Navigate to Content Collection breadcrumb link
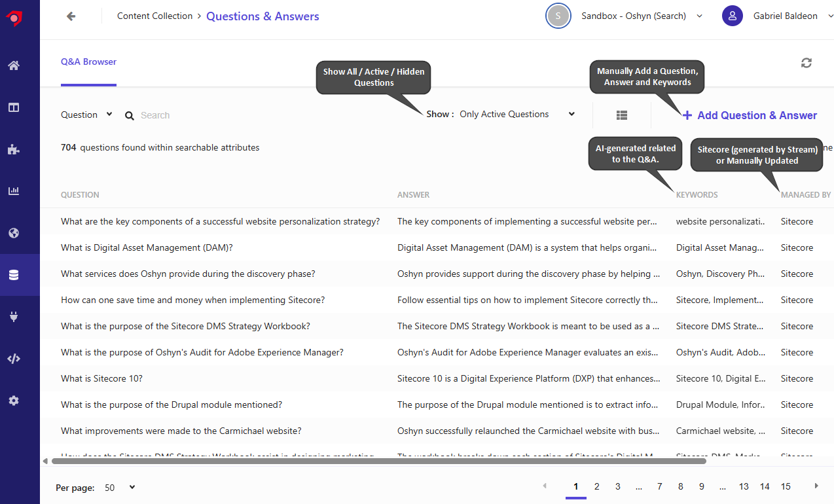Screen dimensions: 834x504 [x=154, y=16]
